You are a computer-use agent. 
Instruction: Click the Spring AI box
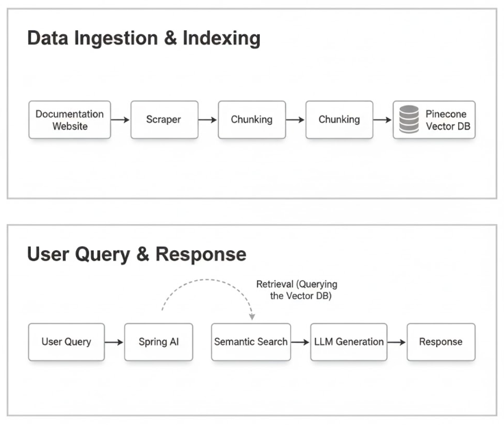pyautogui.click(x=158, y=342)
